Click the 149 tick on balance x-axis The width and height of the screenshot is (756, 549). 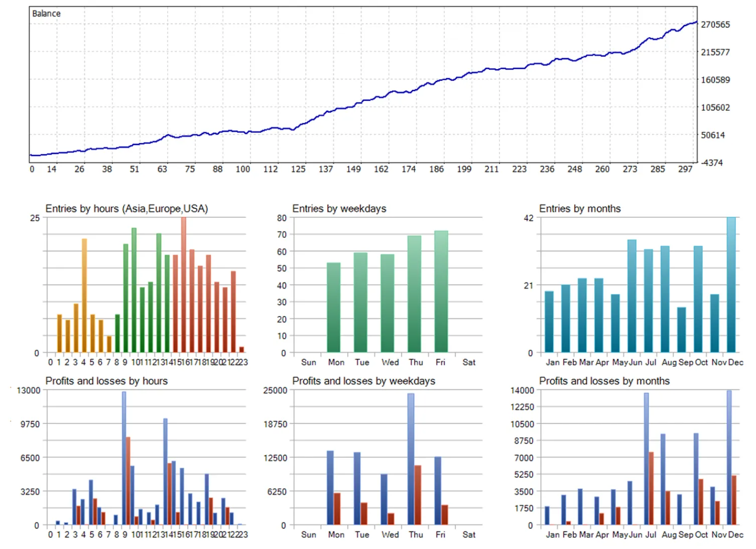pyautogui.click(x=353, y=169)
